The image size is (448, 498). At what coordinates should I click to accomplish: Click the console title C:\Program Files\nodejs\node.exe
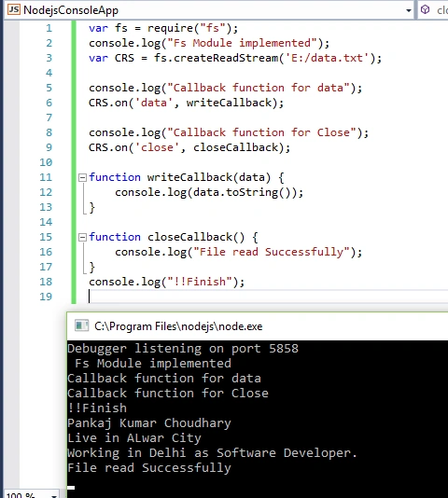tap(178, 326)
